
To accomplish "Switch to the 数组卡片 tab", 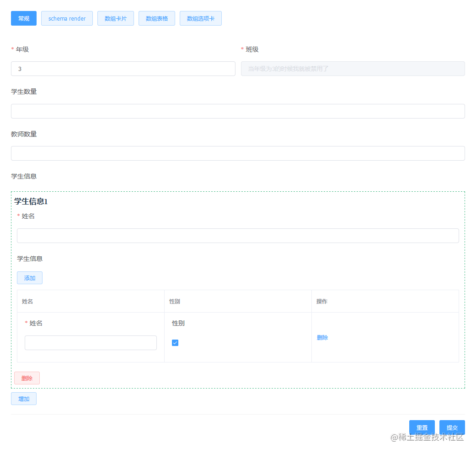I will [x=115, y=18].
